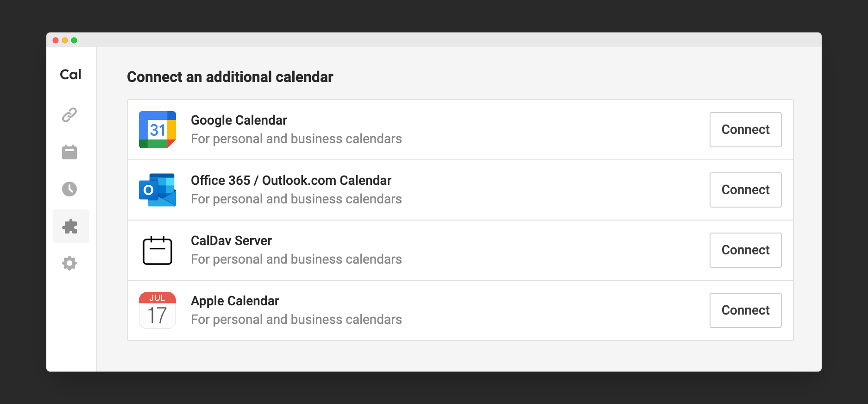Click the CalDav Server calendar icon
The width and height of the screenshot is (868, 404).
(x=157, y=251)
